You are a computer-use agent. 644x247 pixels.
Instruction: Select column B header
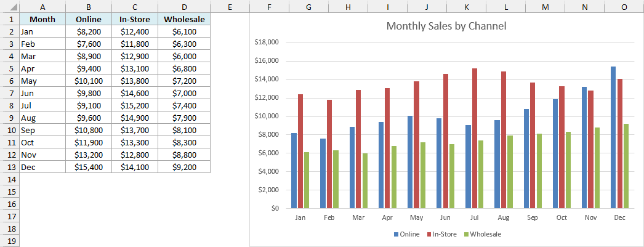pos(88,7)
